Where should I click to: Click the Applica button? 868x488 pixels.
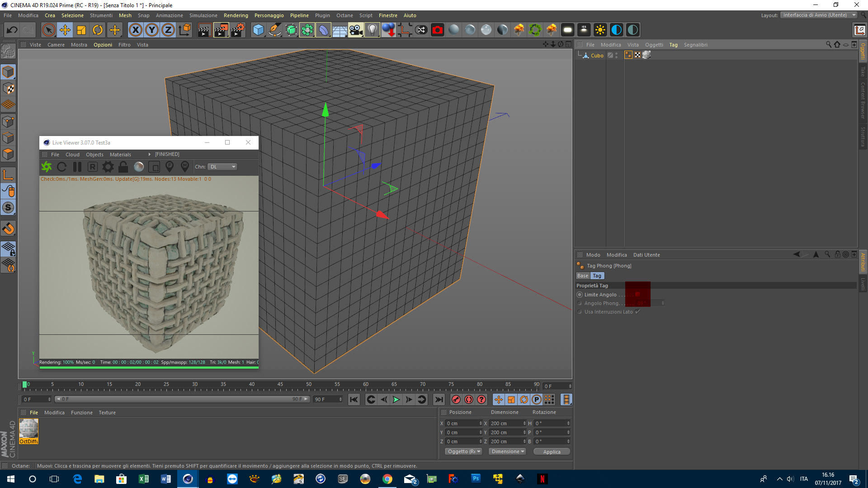pyautogui.click(x=552, y=451)
